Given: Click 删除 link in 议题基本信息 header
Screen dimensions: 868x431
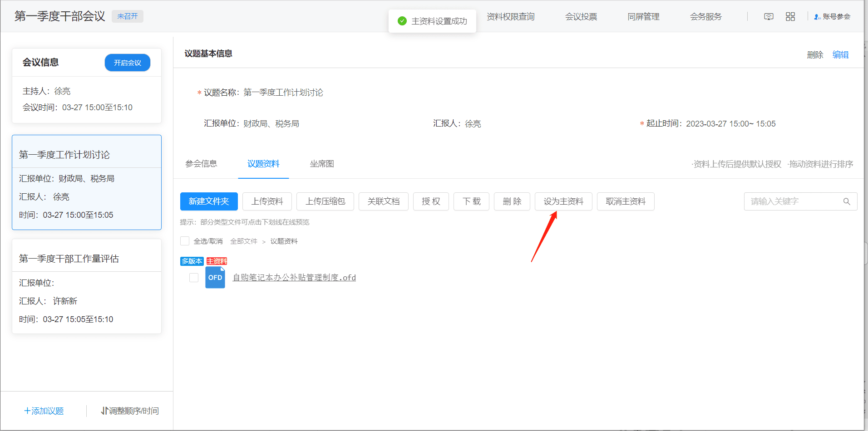Looking at the screenshot, I should 815,55.
